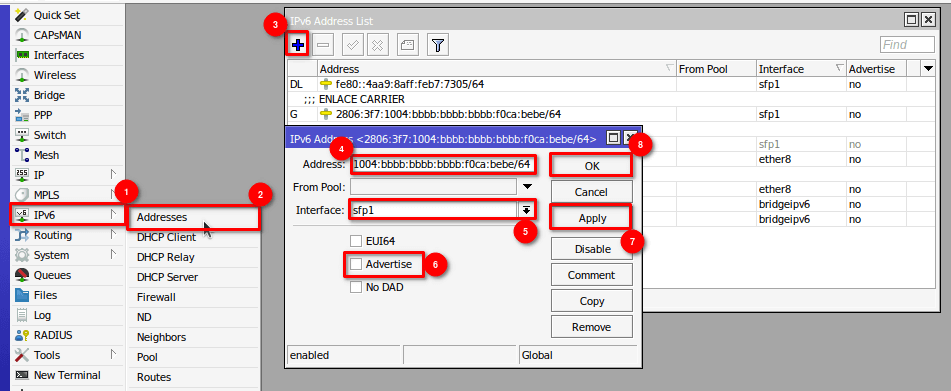951x391 pixels.
Task: Sort by the Interface column header
Action: tap(801, 69)
